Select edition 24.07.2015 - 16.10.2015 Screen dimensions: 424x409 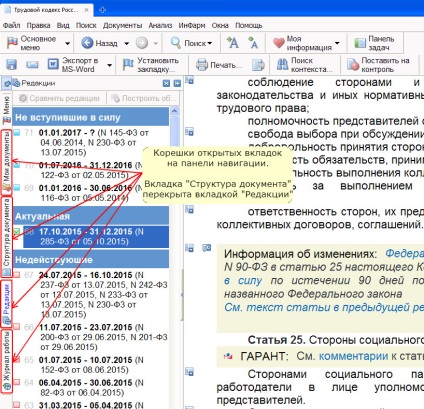coord(92,295)
